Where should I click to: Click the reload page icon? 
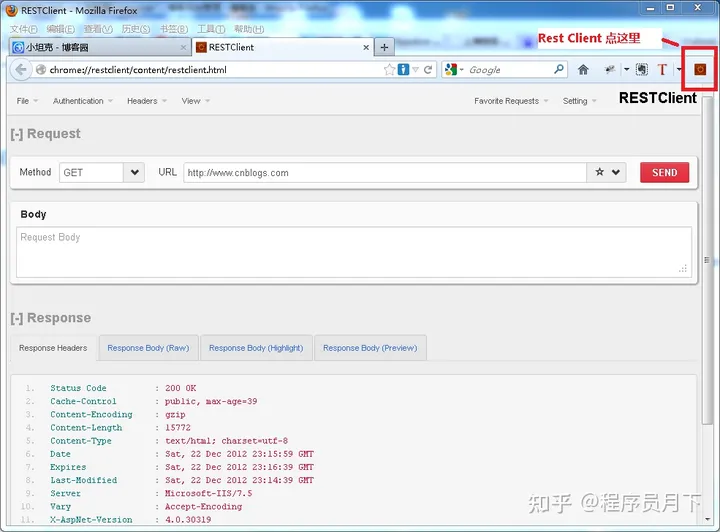[428, 70]
